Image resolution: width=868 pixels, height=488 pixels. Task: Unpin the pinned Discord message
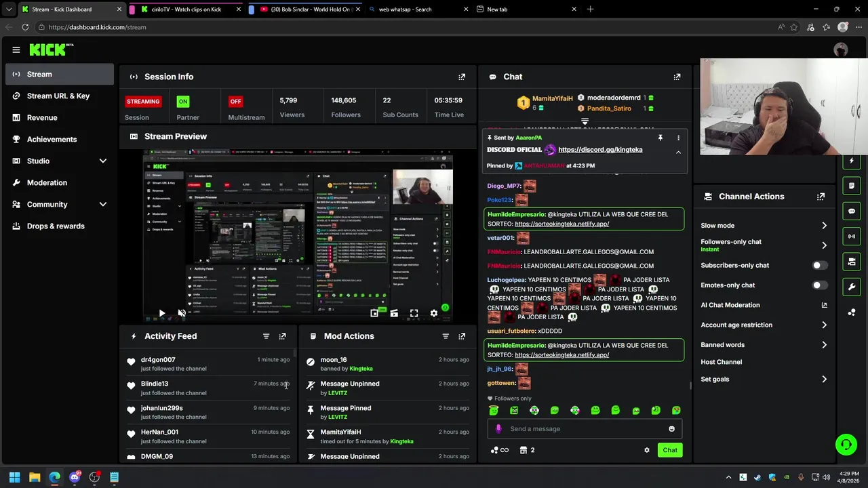[x=660, y=138]
